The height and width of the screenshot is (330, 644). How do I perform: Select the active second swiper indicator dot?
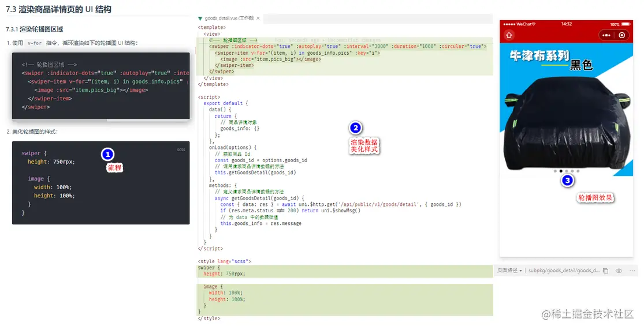[x=561, y=171]
